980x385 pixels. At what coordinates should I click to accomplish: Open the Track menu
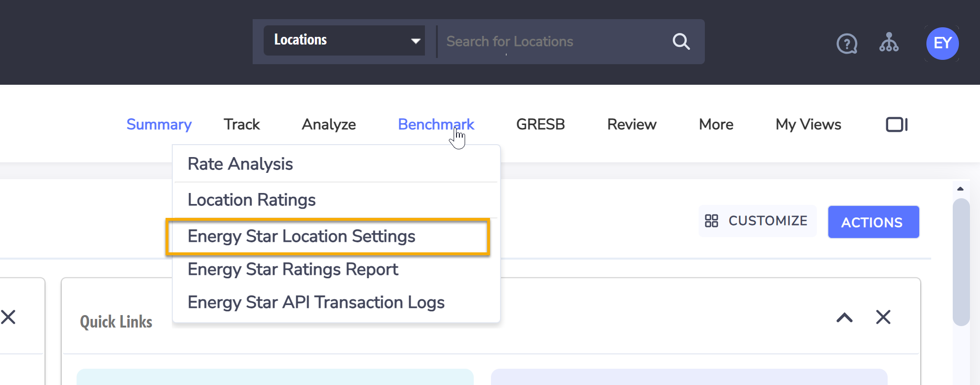(242, 125)
